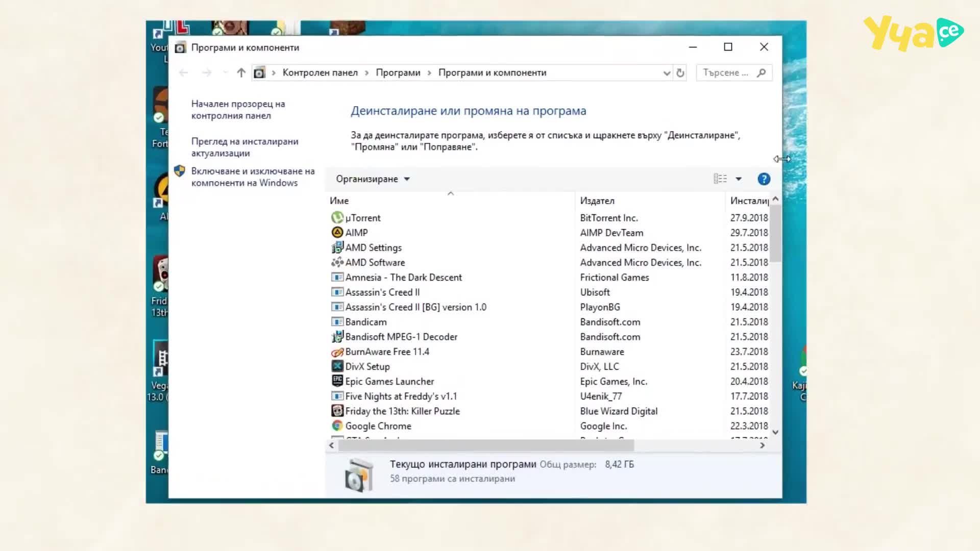
Task: Click the Програми и компоненти breadcrumb
Action: pos(492,73)
